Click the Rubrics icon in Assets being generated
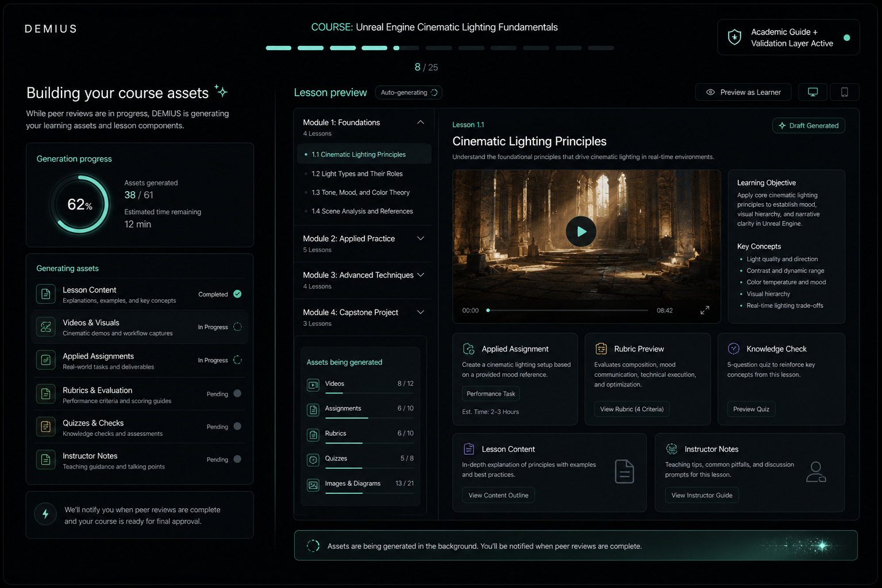Screen dimensions: 882x588 point(313,435)
